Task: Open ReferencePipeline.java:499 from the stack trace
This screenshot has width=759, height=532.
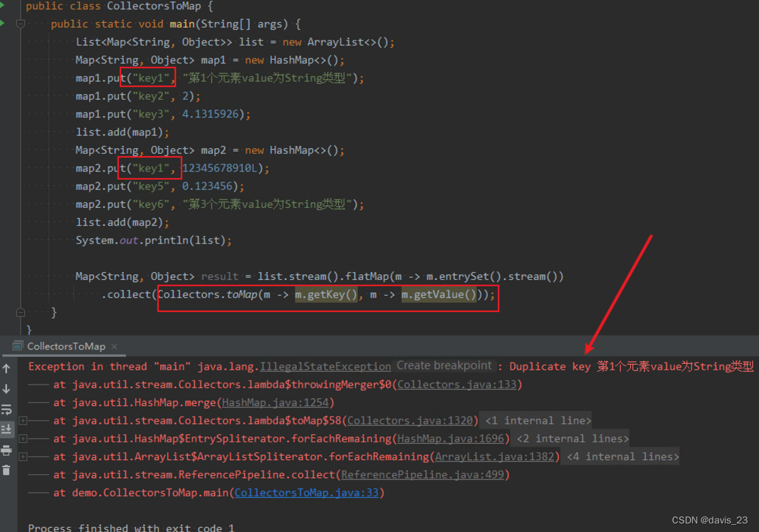Action: tap(423, 474)
